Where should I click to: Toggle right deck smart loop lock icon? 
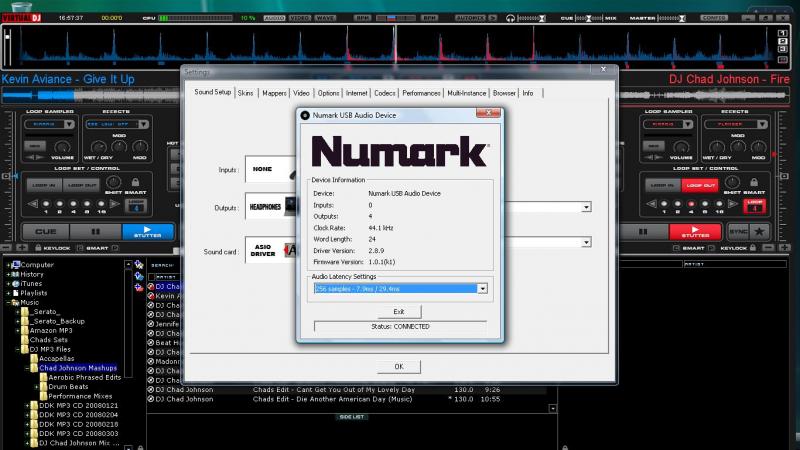point(754,182)
